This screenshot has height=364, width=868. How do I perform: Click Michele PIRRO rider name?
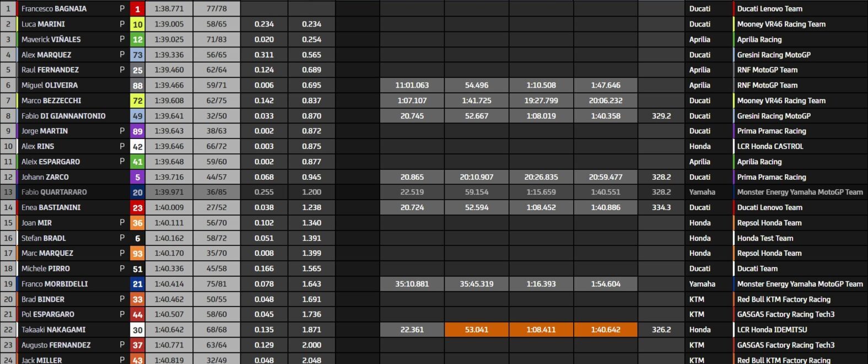(x=46, y=269)
